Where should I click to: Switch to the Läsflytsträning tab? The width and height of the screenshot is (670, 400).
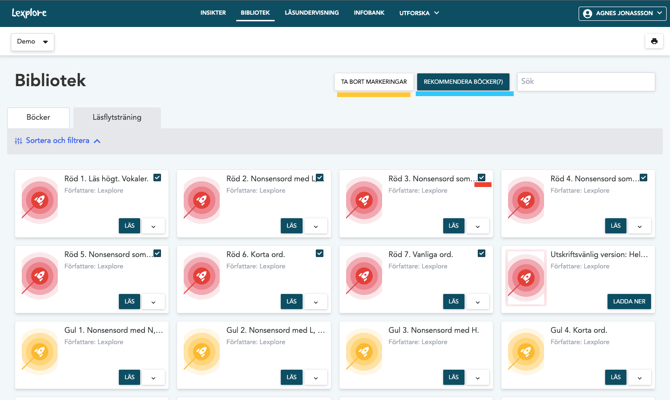[x=117, y=117]
